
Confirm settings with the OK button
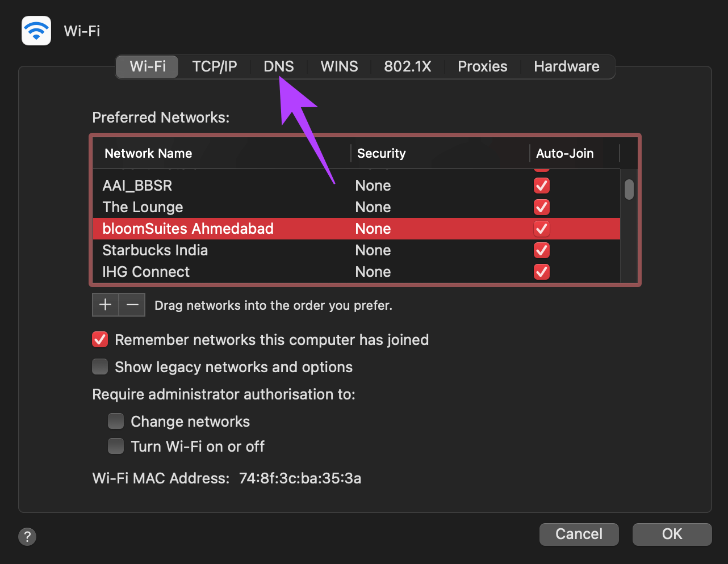click(x=672, y=534)
